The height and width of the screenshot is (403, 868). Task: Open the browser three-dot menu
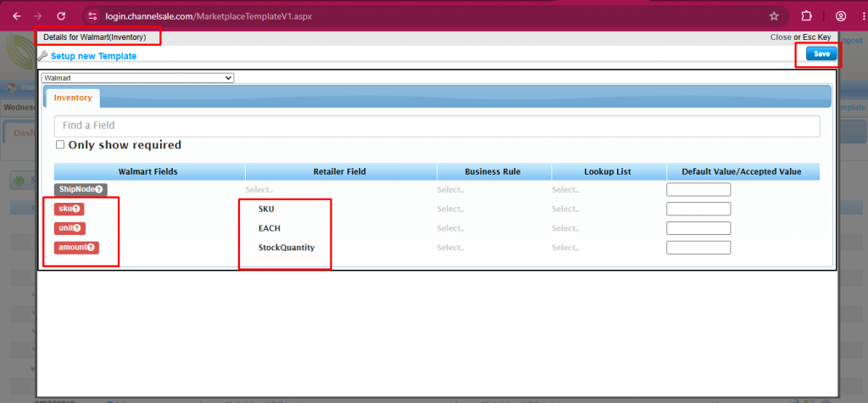(862, 16)
